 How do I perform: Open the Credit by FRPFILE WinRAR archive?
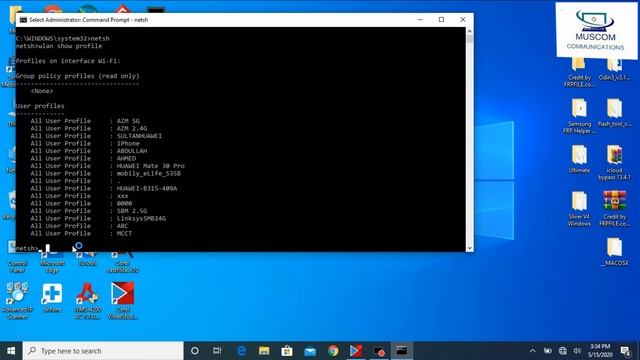coord(614,209)
